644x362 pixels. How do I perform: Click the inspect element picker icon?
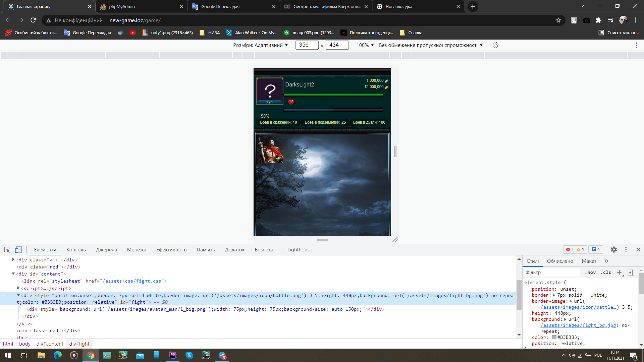7,250
